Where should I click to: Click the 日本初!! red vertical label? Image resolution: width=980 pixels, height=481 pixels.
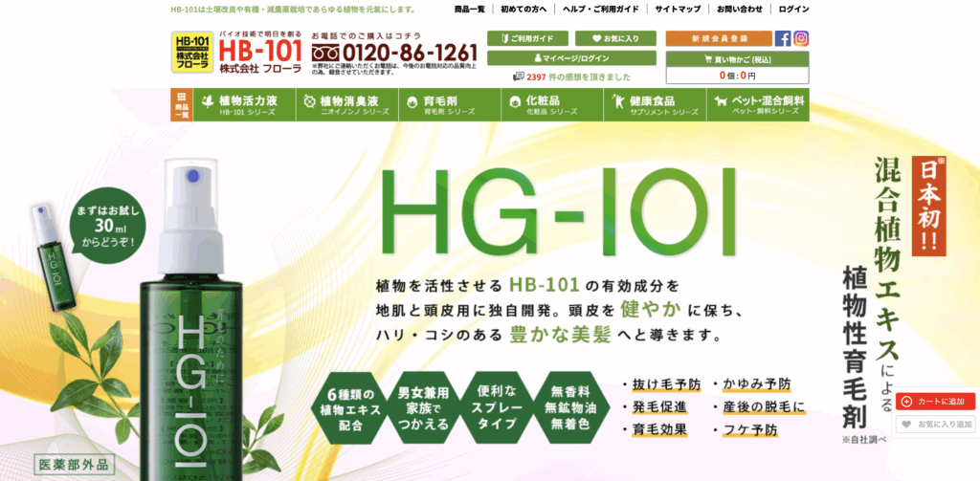click(x=928, y=205)
